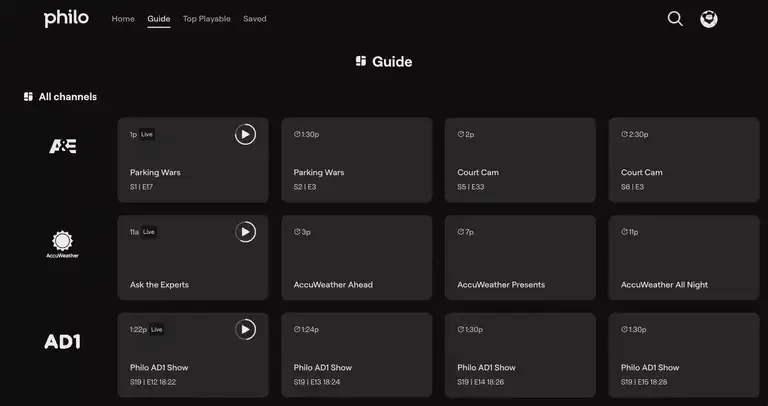Viewport: 768px width, 406px height.
Task: Open the All channels filter
Action: [60, 96]
